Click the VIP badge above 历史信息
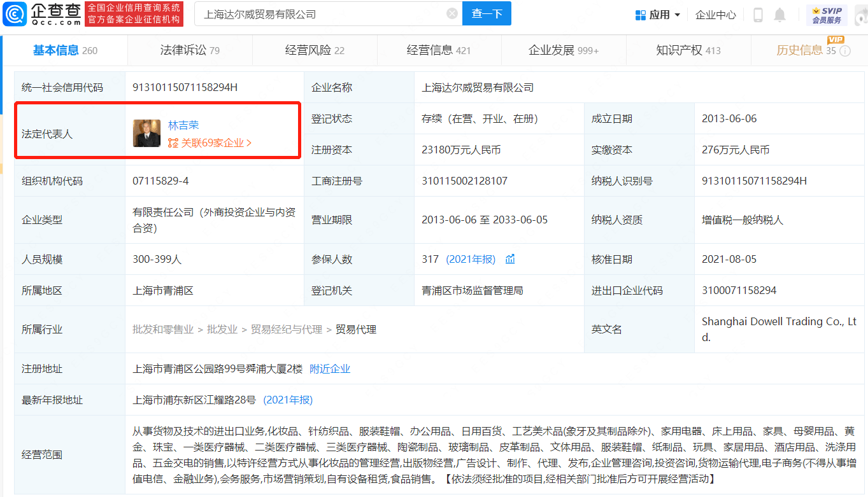 point(836,39)
